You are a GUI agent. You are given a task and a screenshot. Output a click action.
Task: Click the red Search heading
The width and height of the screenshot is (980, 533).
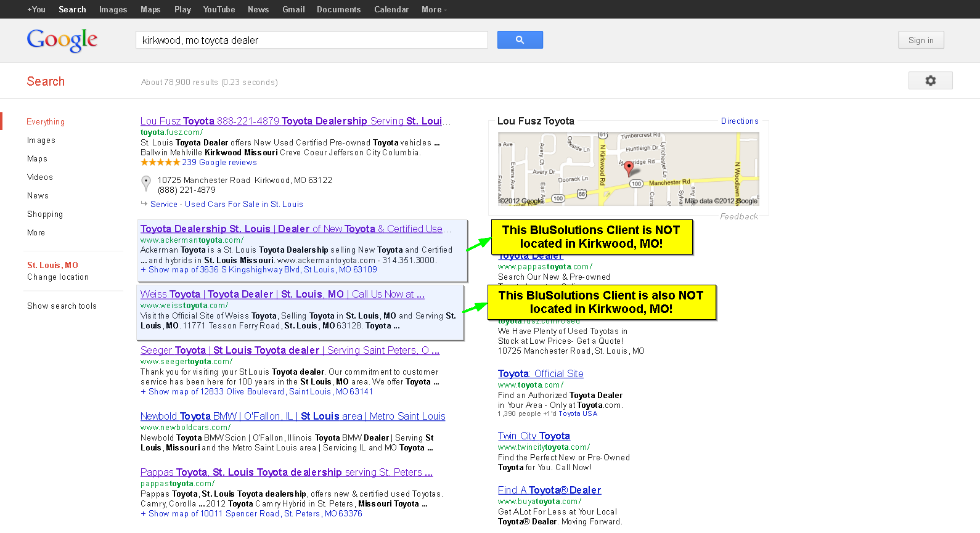coord(46,81)
